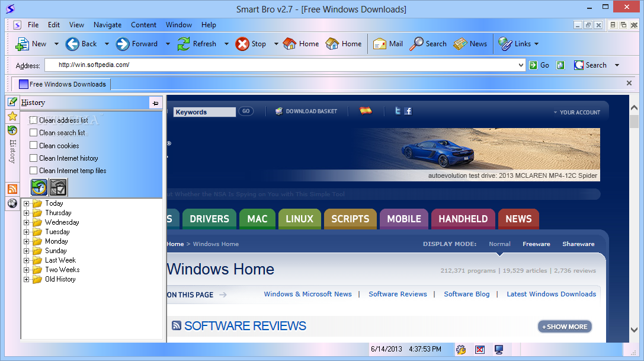Refresh the page with the green arrows icon
This screenshot has height=361, width=644.
[184, 44]
